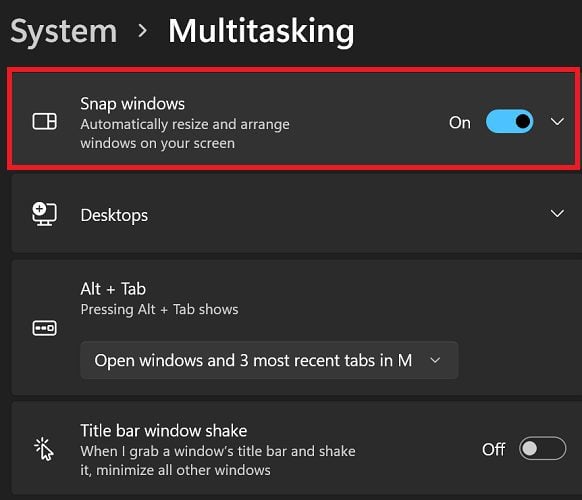This screenshot has width=582, height=500.
Task: Select the Desktops row label
Action: 114,215
